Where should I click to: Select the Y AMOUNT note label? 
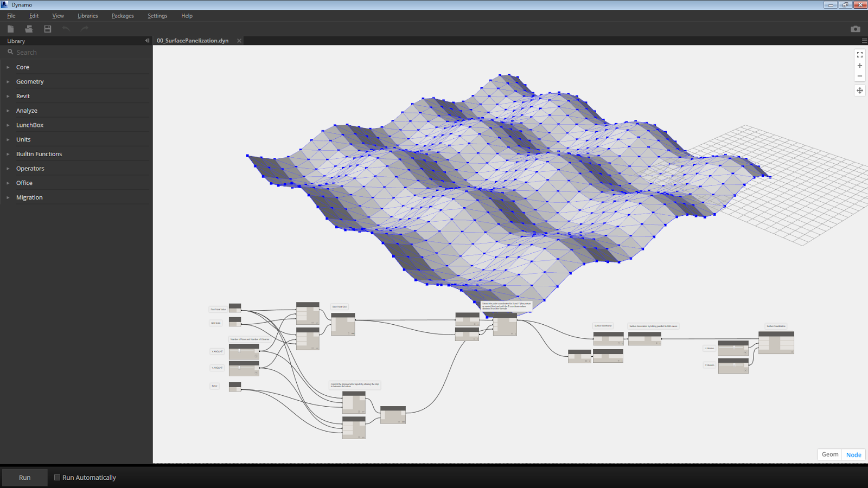click(x=217, y=368)
